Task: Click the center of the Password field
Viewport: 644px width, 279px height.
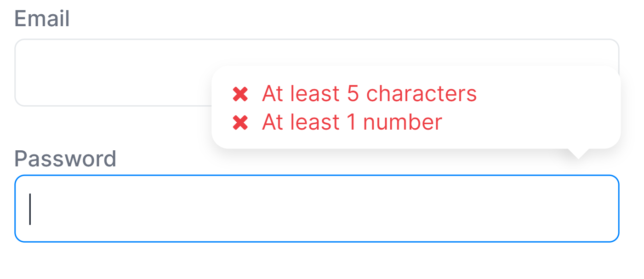Action: [x=317, y=208]
